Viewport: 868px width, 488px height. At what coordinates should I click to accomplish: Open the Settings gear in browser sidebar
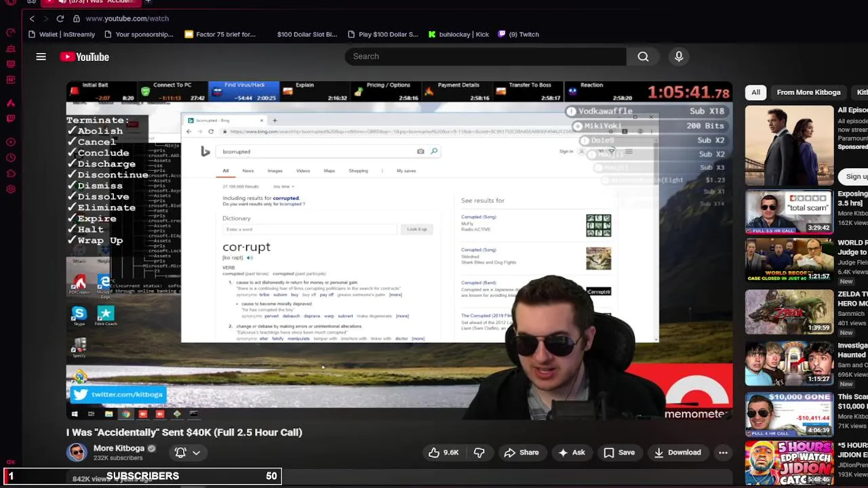click(x=11, y=190)
